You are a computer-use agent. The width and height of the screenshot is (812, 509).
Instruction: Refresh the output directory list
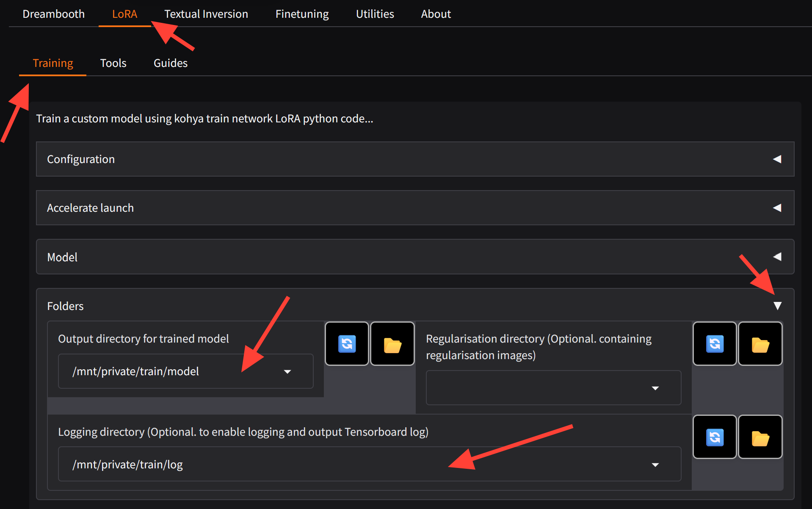347,344
